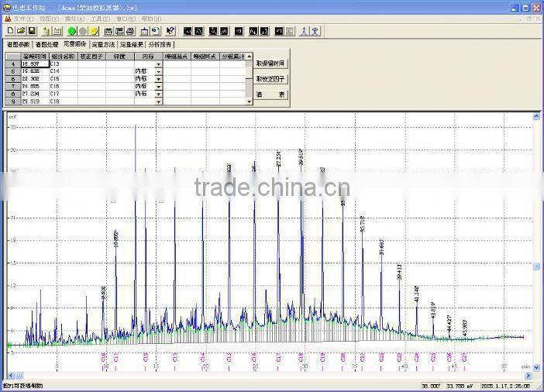The width and height of the screenshot is (544, 392).
Task: Click the 取校正因子 button
Action: [270, 78]
